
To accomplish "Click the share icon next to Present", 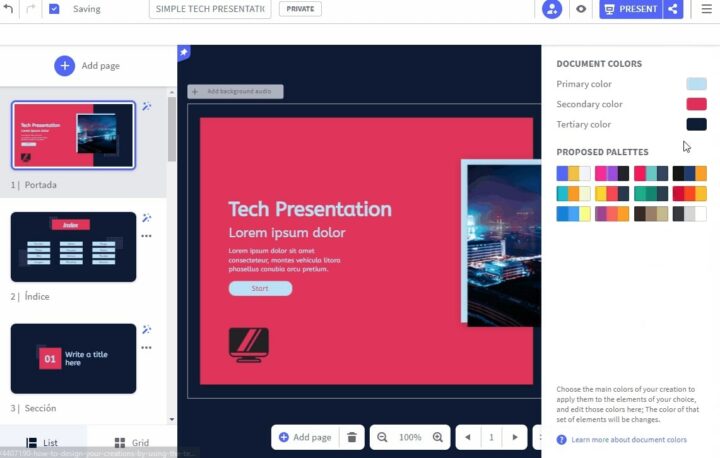I will click(x=673, y=9).
